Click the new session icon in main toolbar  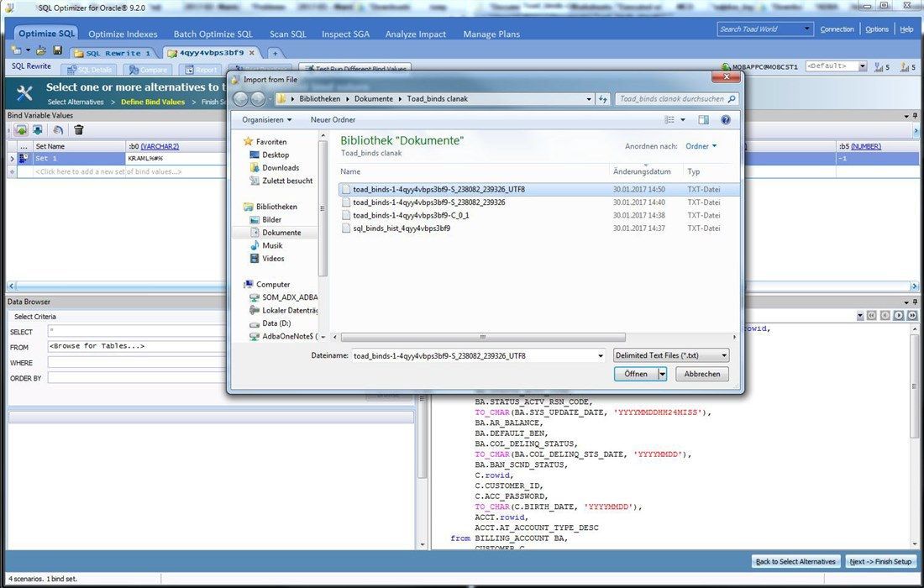[x=17, y=50]
